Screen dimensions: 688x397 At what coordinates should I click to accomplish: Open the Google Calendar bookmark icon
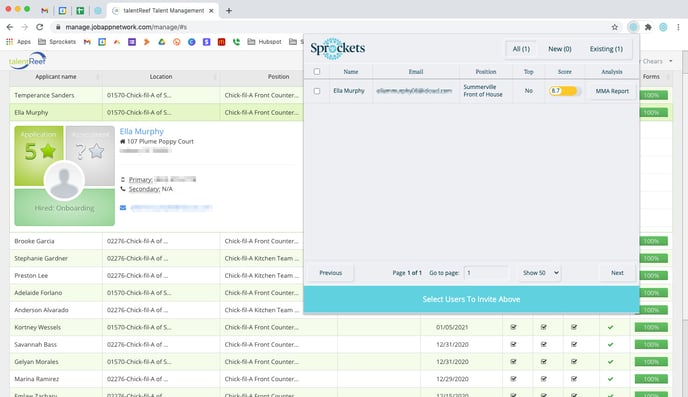[102, 42]
